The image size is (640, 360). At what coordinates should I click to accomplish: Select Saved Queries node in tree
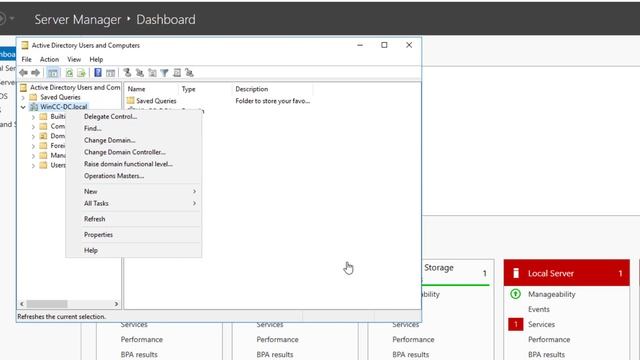tap(60, 97)
